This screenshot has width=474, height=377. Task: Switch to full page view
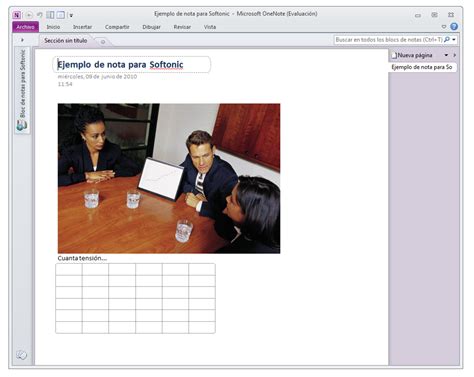[60, 15]
